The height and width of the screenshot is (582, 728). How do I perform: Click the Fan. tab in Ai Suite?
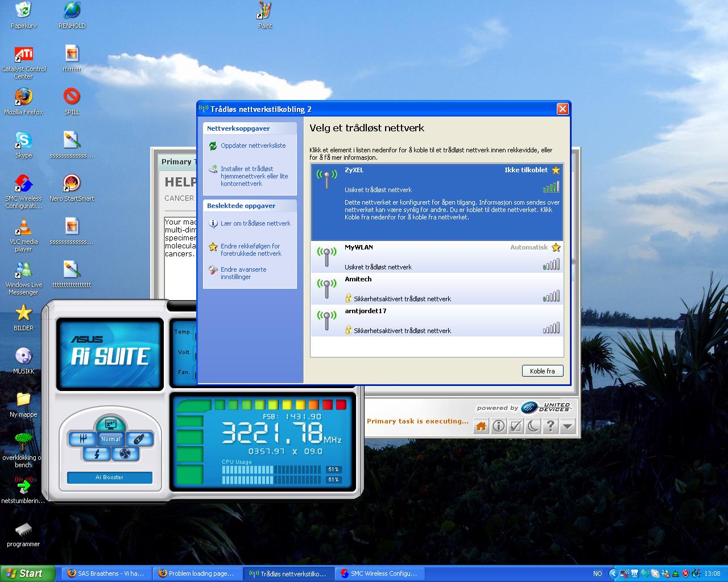[183, 372]
